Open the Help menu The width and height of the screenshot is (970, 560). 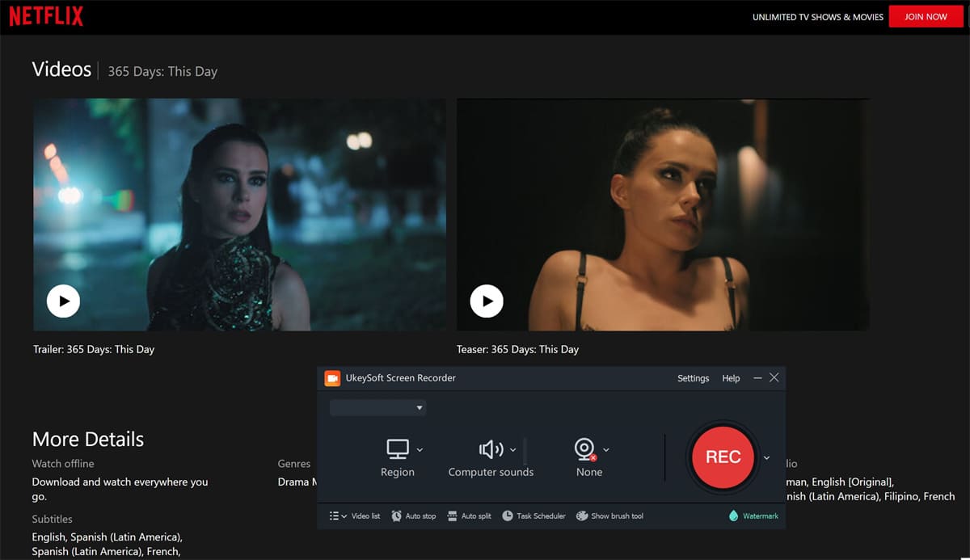[x=730, y=378]
